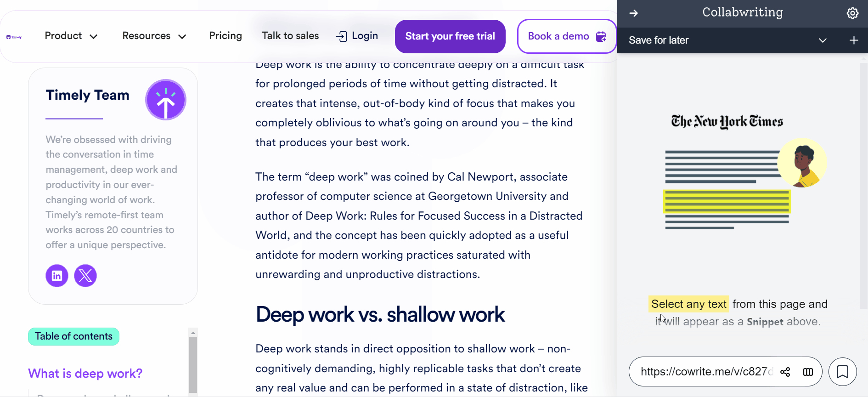This screenshot has height=397, width=868.
Task: Open the Pricing page
Action: coord(225,36)
